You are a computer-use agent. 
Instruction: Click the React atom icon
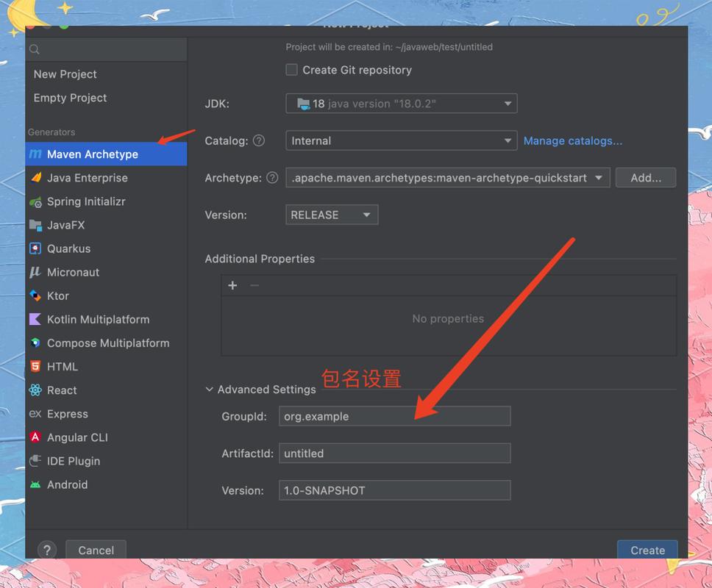(35, 390)
